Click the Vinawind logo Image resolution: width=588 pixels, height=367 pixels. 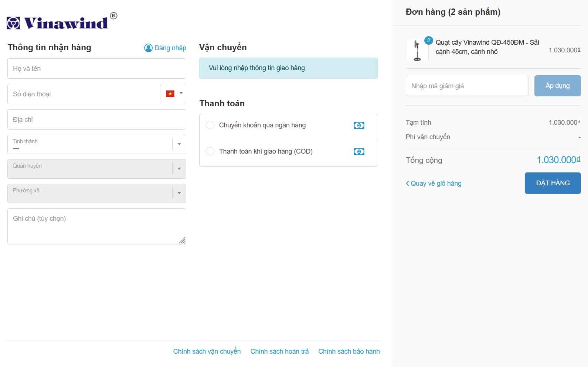[61, 22]
